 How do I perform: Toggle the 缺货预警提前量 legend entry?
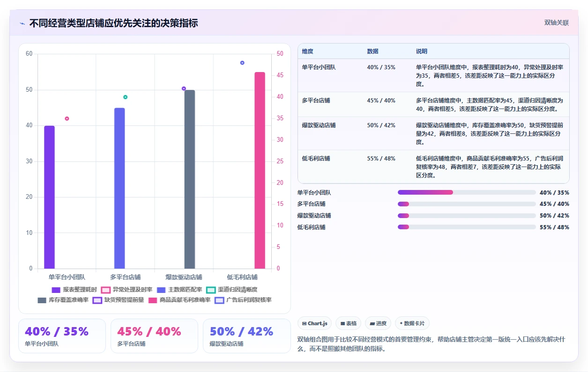tap(118, 300)
